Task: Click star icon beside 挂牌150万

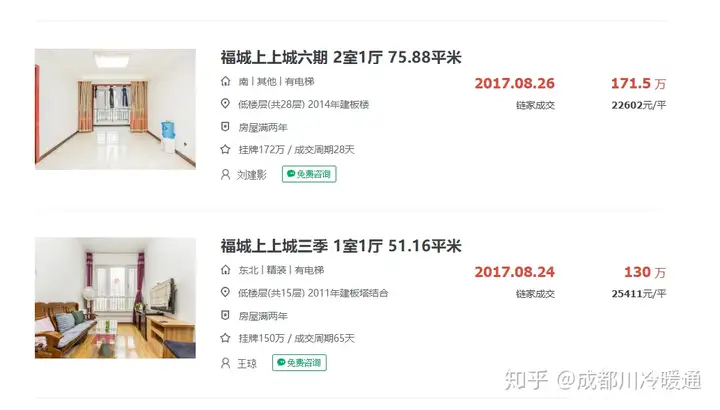Action: 225,338
